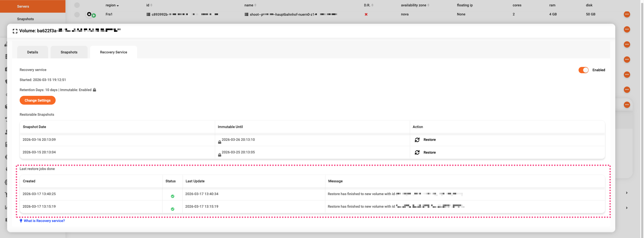
Task: Select Servers in the left sidebar
Action: [x=23, y=6]
